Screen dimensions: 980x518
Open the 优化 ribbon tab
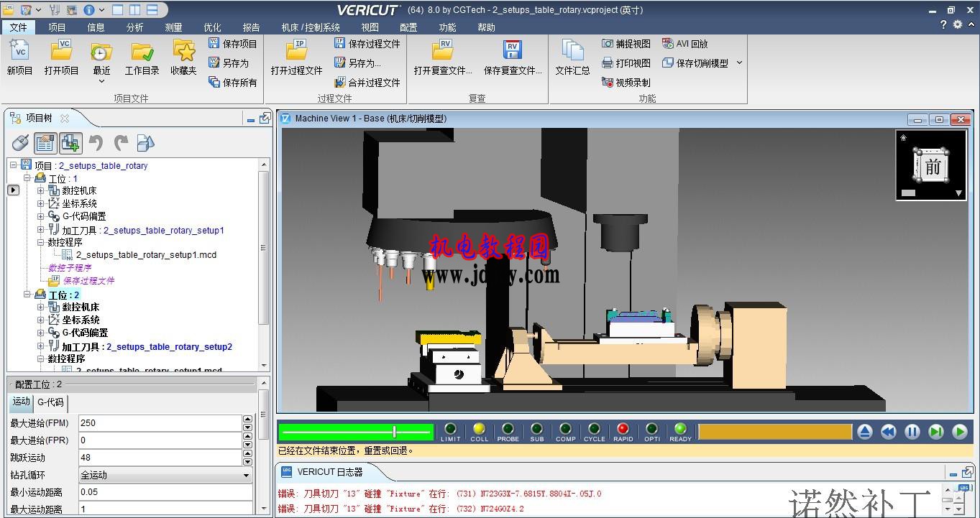pyautogui.click(x=212, y=27)
